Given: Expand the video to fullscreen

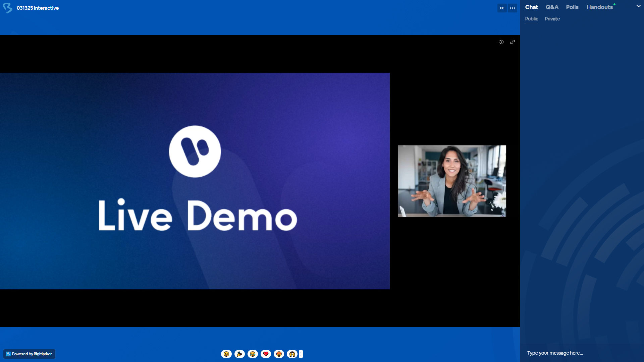Looking at the screenshot, I should pyautogui.click(x=513, y=42).
